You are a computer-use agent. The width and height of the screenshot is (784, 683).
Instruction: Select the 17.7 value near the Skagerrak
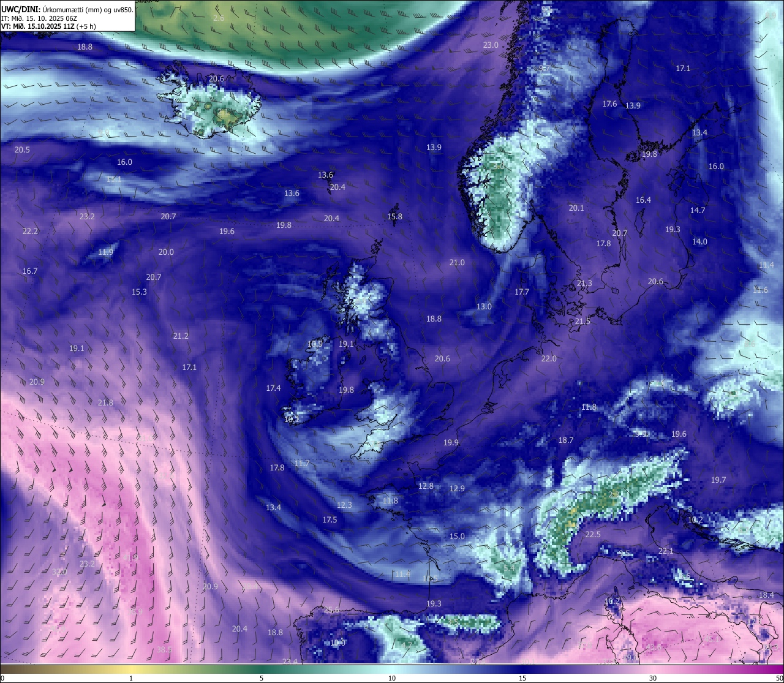521,292
